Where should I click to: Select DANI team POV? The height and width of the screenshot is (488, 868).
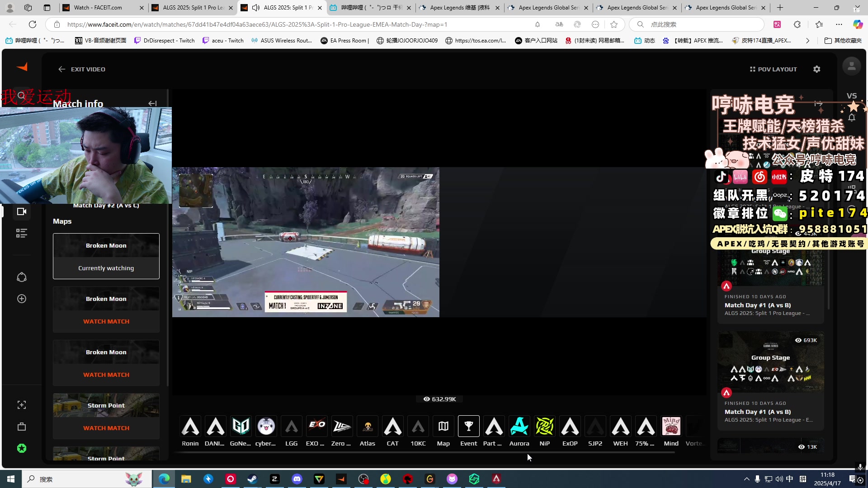216,431
